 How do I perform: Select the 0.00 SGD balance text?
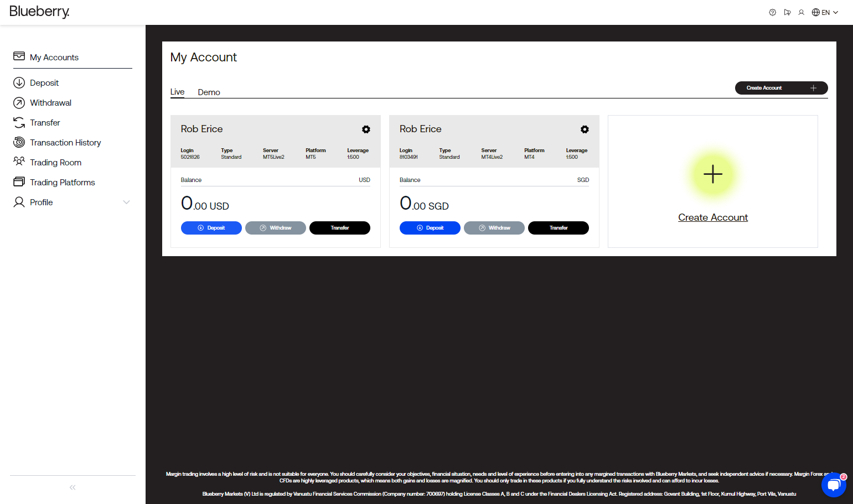(x=424, y=204)
